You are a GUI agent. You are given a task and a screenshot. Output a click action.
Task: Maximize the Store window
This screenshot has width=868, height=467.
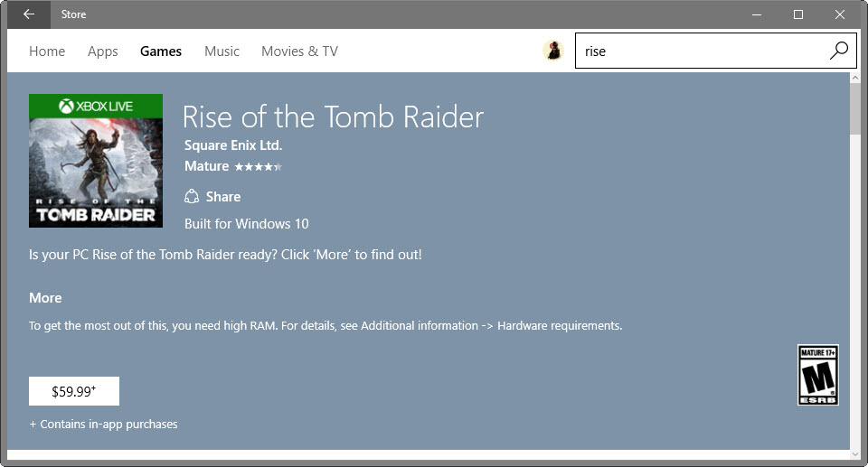coord(798,14)
